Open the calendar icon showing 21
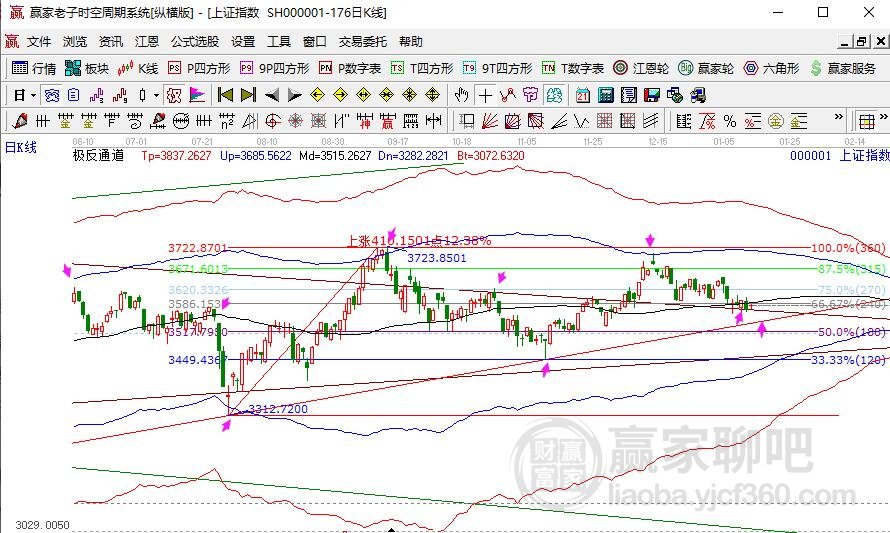 point(583,95)
